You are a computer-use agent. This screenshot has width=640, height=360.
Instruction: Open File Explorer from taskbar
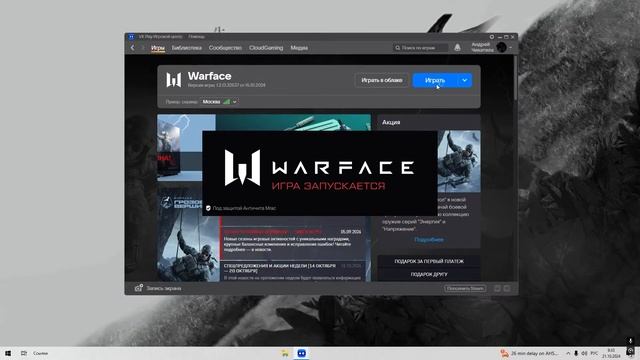click(285, 353)
